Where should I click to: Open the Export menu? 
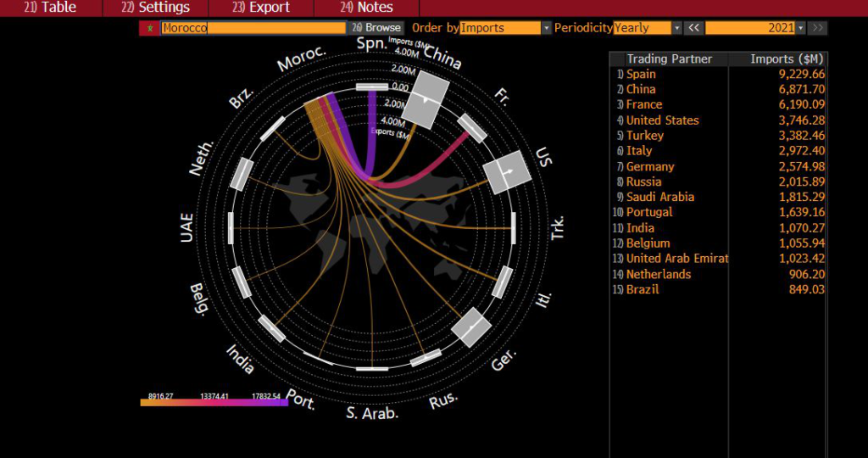pos(261,8)
